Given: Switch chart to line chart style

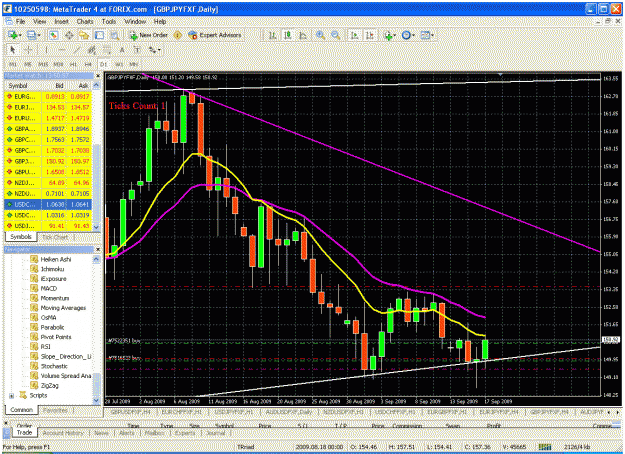Looking at the screenshot, I should [303, 35].
